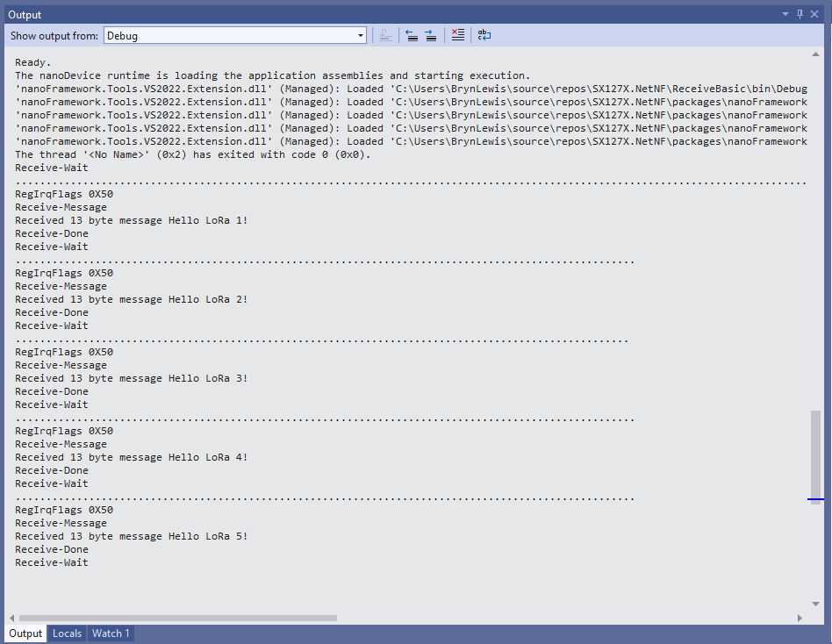
Task: Click the horizontal scrollbar thumb
Action: point(176,618)
